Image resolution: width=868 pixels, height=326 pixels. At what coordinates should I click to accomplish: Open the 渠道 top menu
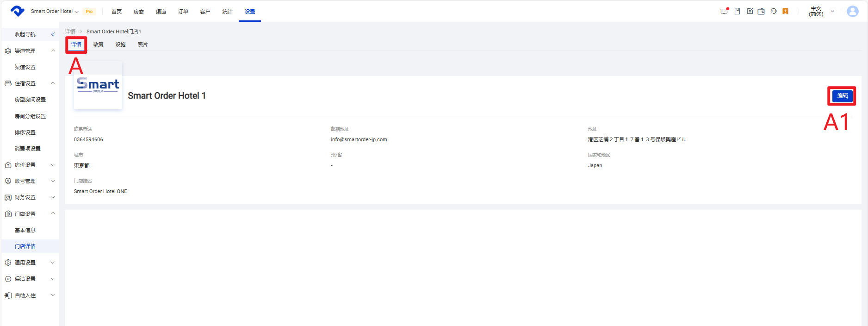(161, 12)
